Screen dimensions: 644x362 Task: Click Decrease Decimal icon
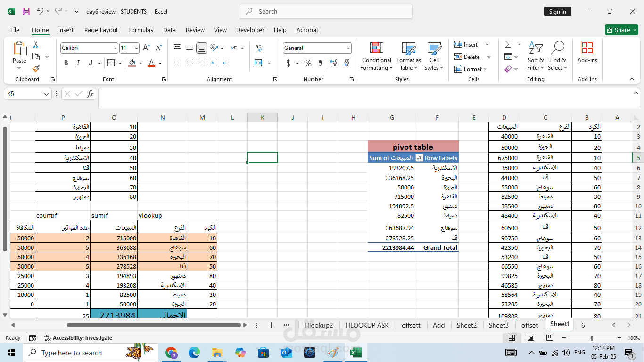347,63
